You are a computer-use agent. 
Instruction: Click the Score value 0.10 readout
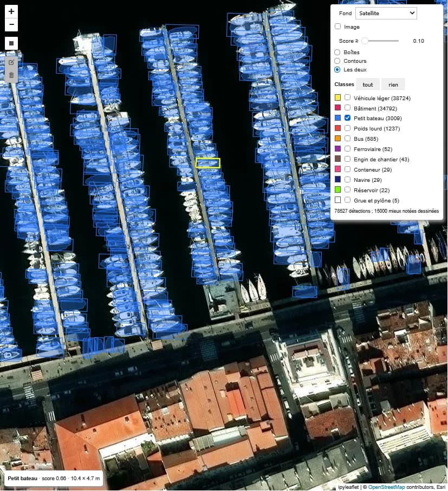coord(418,41)
